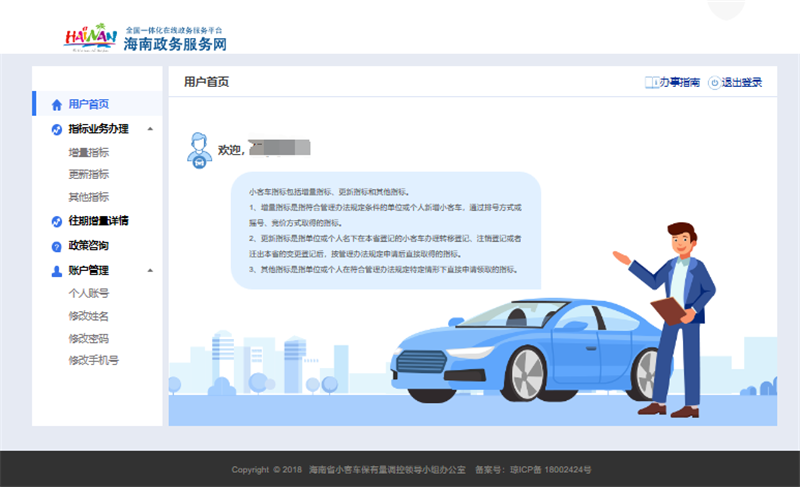Open 个人账号 under account management
Viewport: 800px width, 487px height.
point(89,293)
